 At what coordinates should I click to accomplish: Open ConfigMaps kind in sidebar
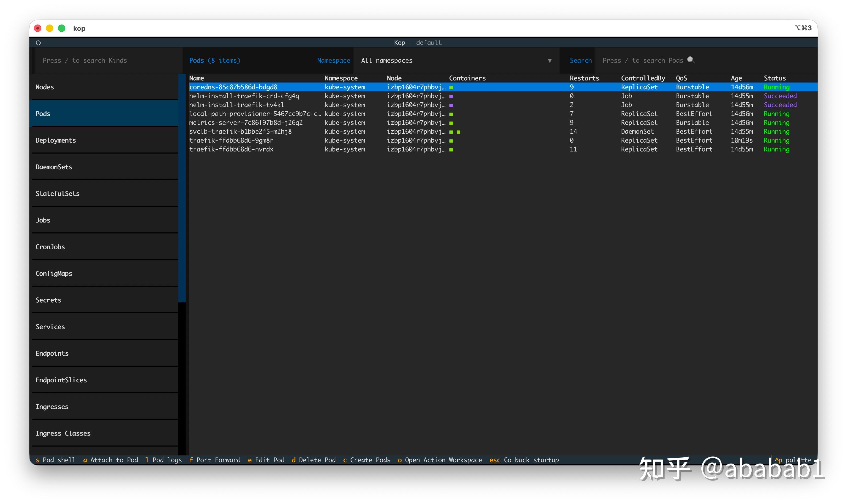pos(105,273)
